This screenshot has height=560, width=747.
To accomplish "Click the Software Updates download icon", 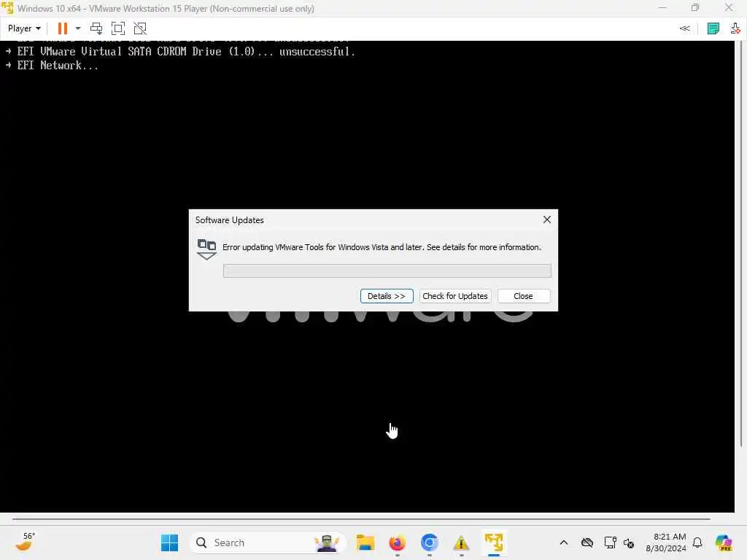I will (206, 249).
